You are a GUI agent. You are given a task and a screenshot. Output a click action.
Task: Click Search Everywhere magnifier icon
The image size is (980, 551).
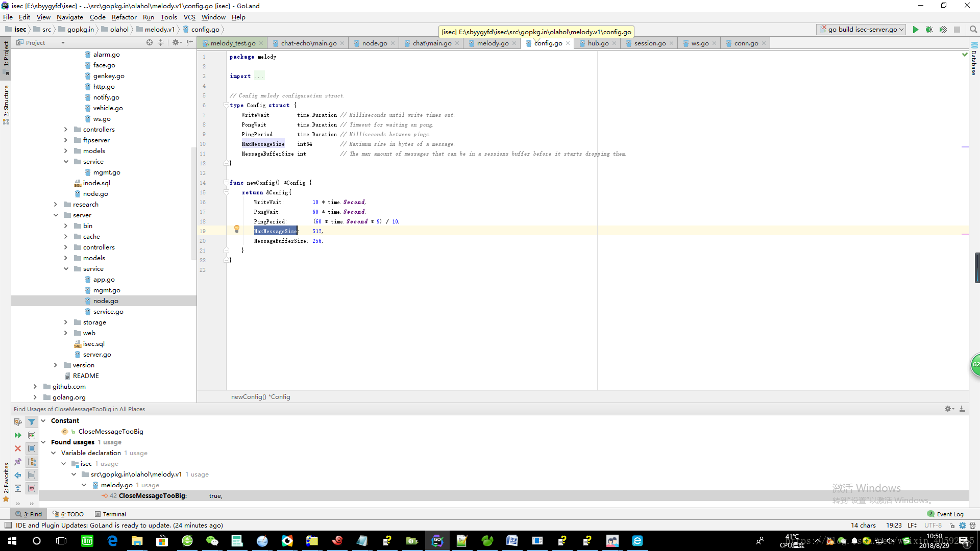[x=973, y=30]
